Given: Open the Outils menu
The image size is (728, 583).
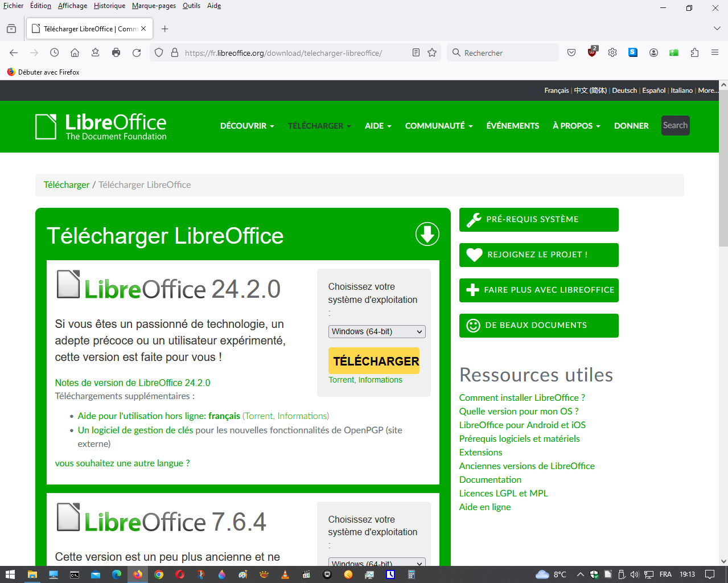Looking at the screenshot, I should (191, 6).
